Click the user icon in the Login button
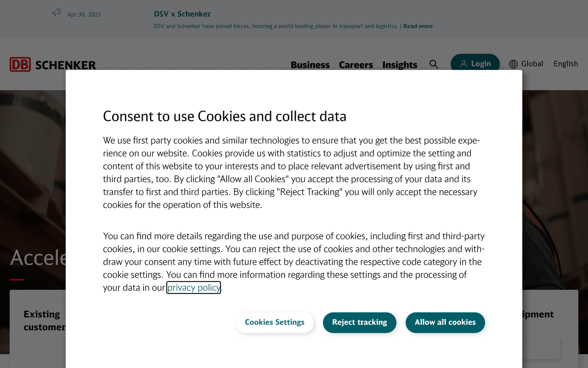Screen dimensions: 588x368 (x=464, y=64)
